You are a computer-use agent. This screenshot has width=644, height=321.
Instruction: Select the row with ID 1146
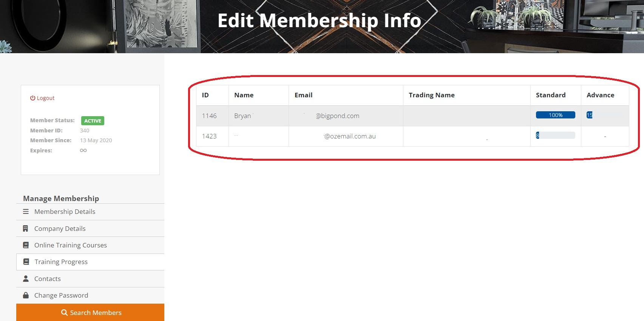209,116
